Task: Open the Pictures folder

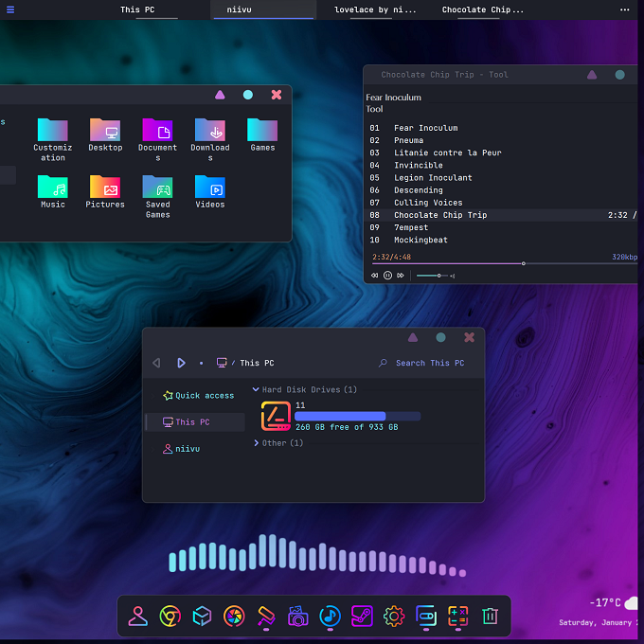Action: (x=105, y=192)
